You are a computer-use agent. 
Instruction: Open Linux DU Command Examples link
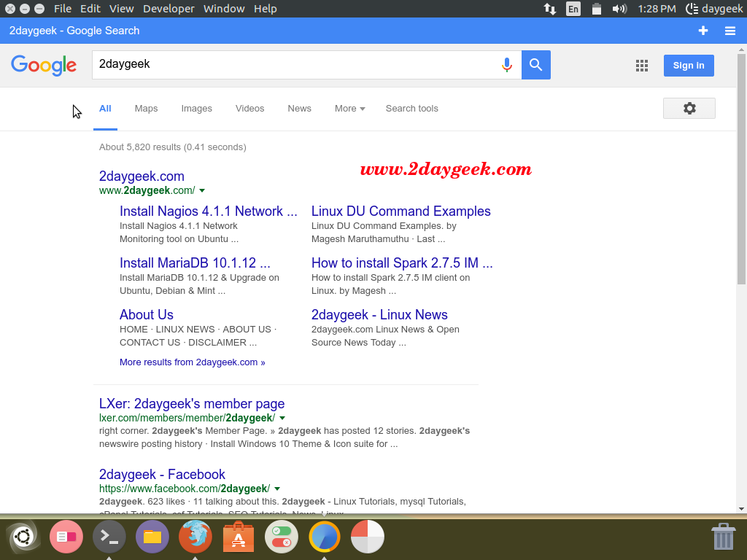point(400,211)
